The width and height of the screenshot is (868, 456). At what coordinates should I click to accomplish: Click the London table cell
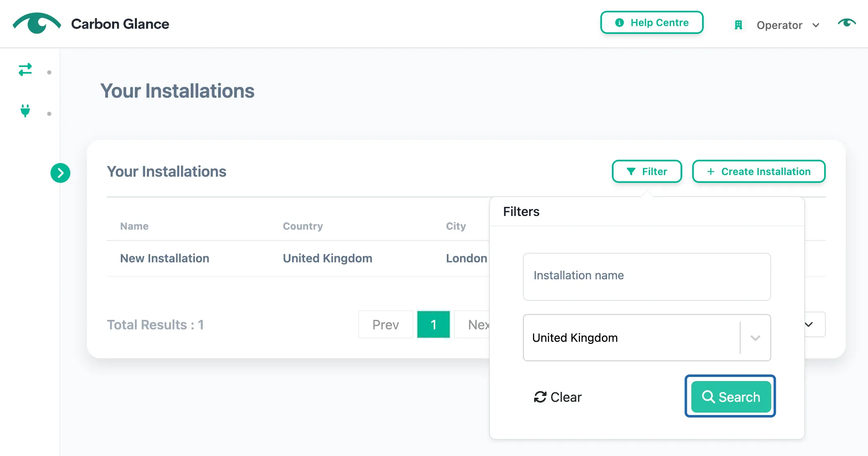(x=467, y=259)
